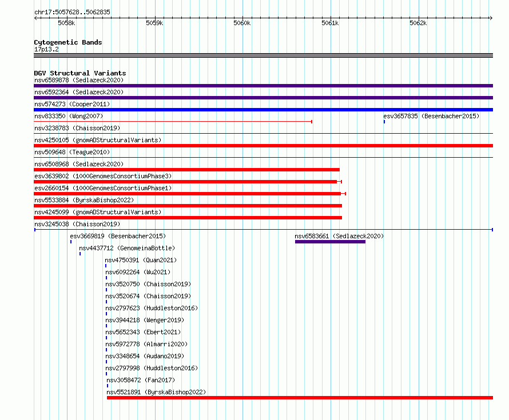
Task: Click the chr17:5057628..5062835 coordinates text
Action: pos(72,12)
